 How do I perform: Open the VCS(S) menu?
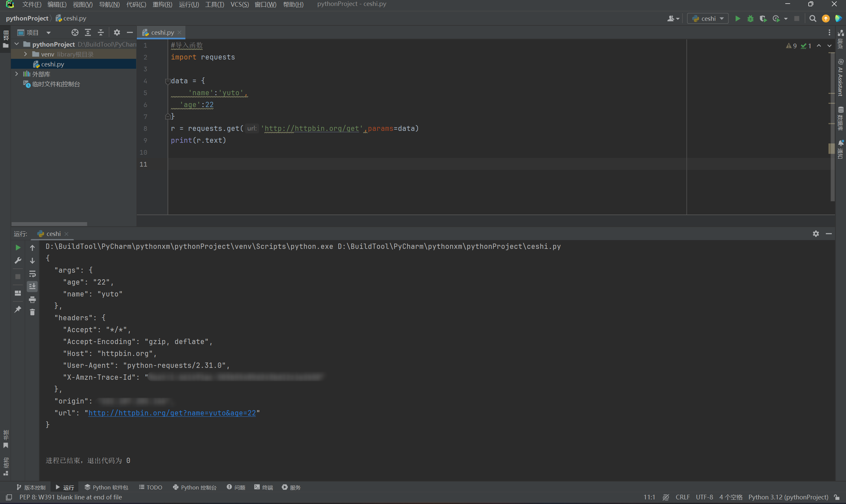pyautogui.click(x=239, y=4)
